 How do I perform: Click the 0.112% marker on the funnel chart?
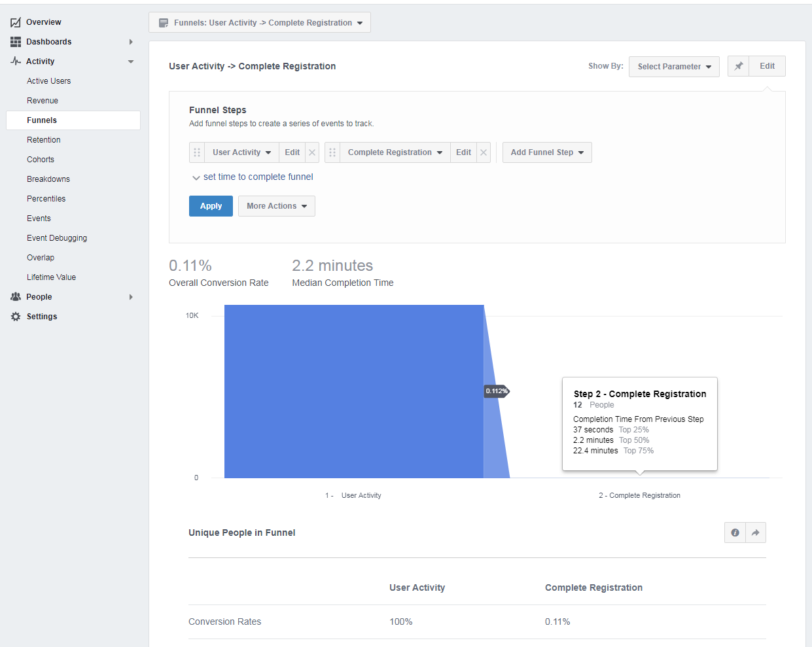coord(497,391)
